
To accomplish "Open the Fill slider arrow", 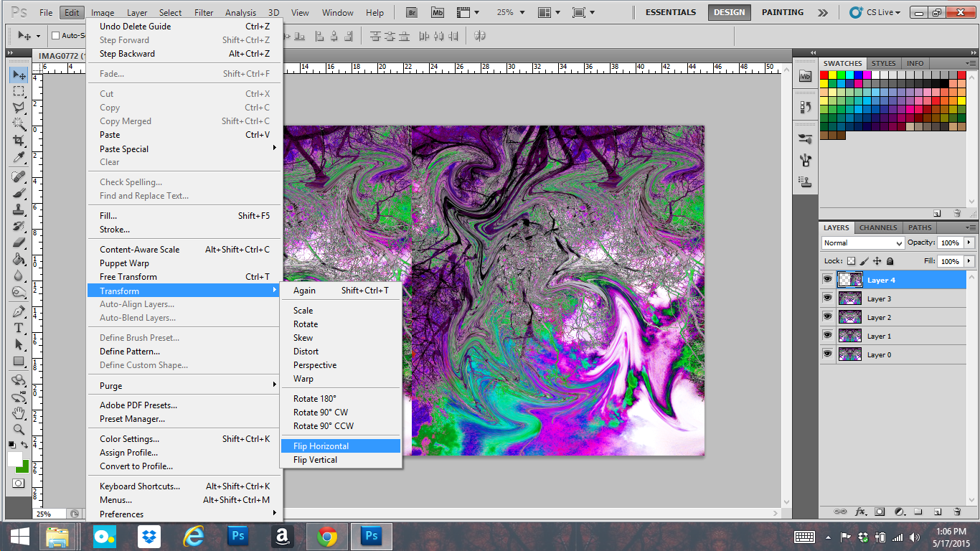I will (x=969, y=262).
